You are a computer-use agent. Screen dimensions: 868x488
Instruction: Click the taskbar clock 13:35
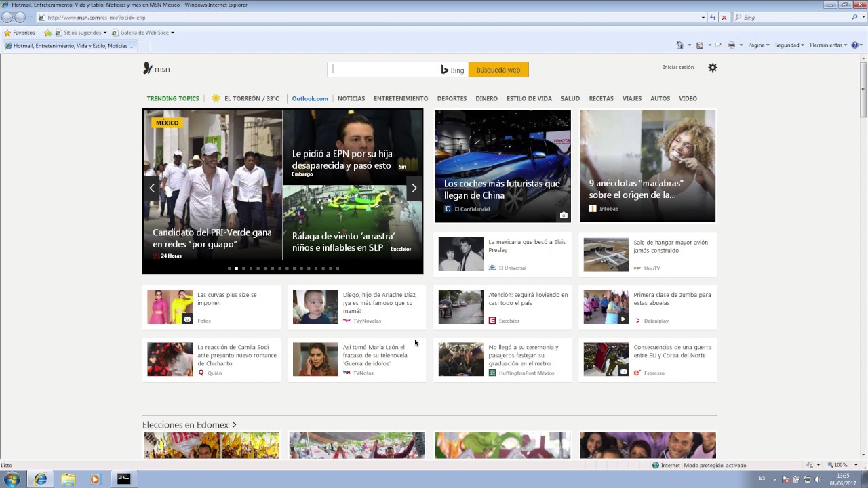tap(843, 479)
